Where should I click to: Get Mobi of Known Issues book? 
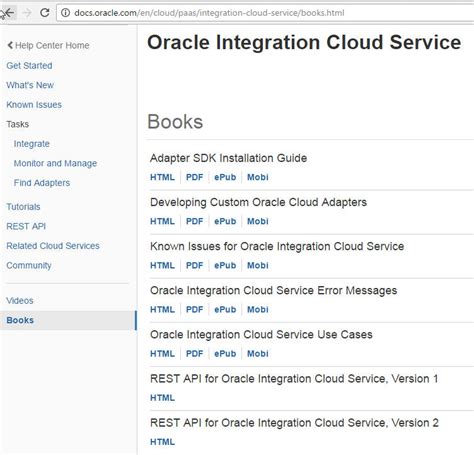tap(258, 266)
